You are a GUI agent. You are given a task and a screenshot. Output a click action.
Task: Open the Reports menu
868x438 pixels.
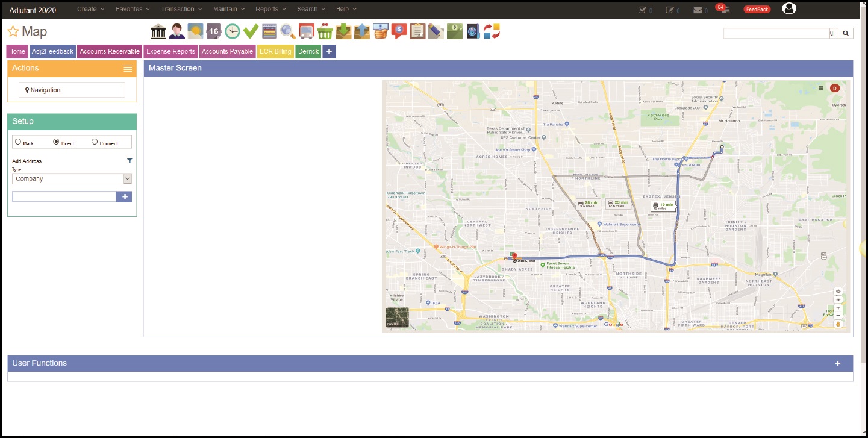point(271,9)
